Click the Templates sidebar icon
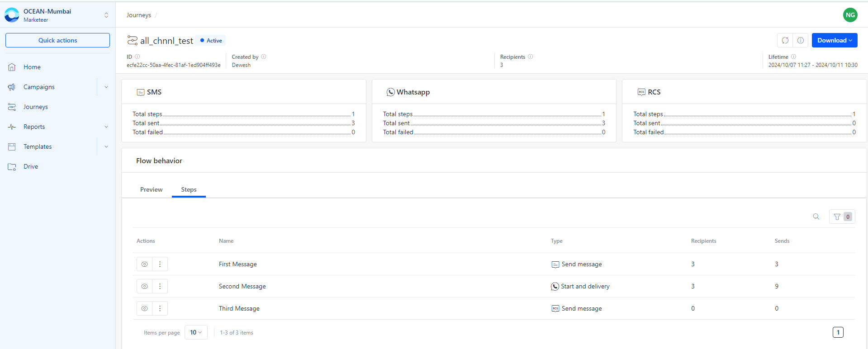The image size is (868, 349). pos(12,146)
